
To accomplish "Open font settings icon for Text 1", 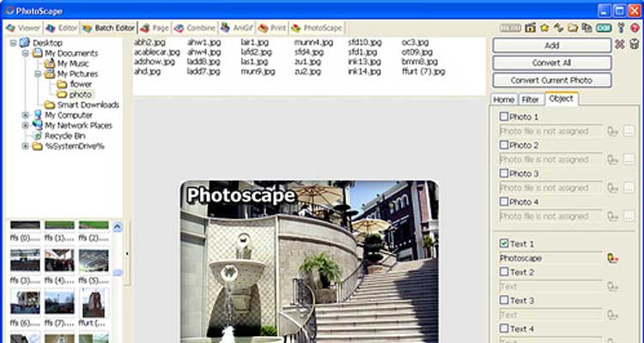I will tap(613, 258).
